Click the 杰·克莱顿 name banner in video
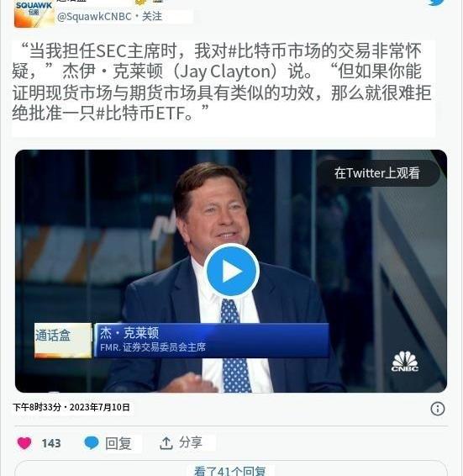 [212, 341]
